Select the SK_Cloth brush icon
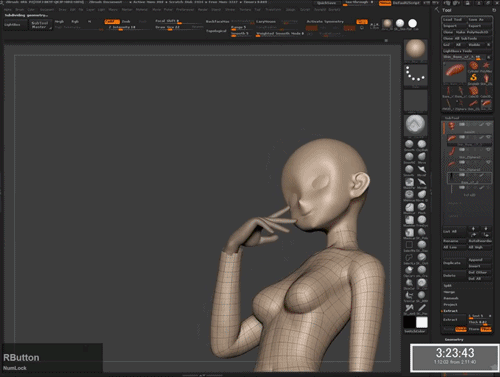 pos(422,257)
